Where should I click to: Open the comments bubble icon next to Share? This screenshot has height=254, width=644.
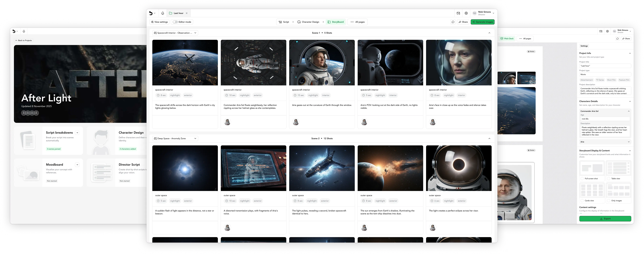point(453,22)
